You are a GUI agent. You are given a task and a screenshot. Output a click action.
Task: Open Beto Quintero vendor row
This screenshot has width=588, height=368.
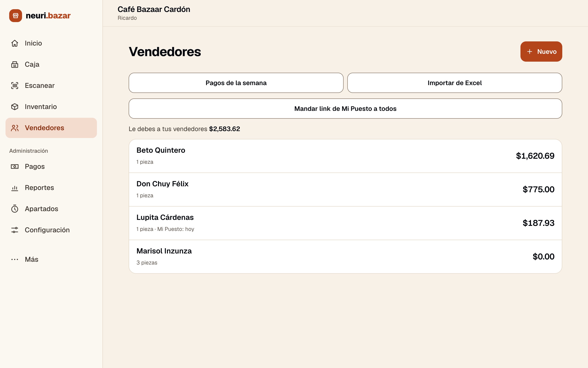point(345,156)
